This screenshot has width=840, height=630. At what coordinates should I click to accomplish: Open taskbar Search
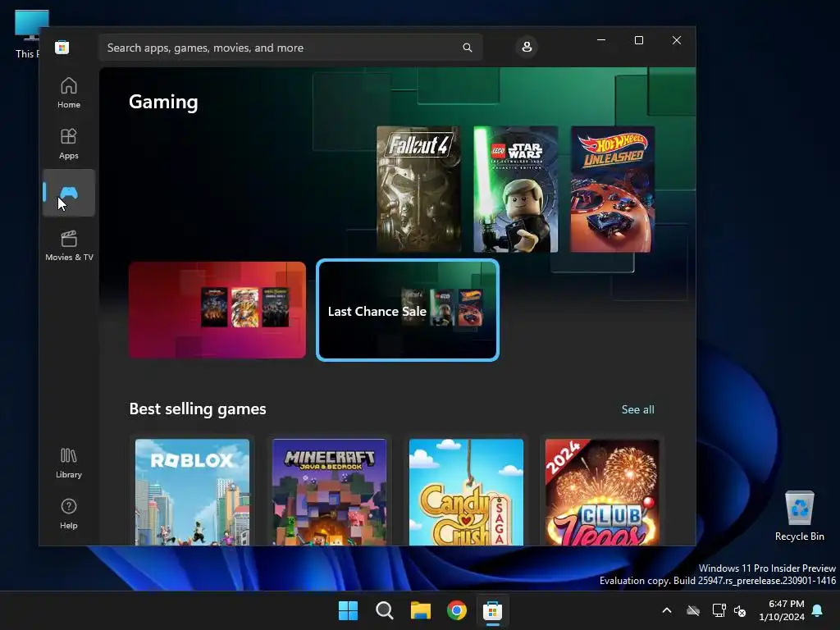[384, 610]
